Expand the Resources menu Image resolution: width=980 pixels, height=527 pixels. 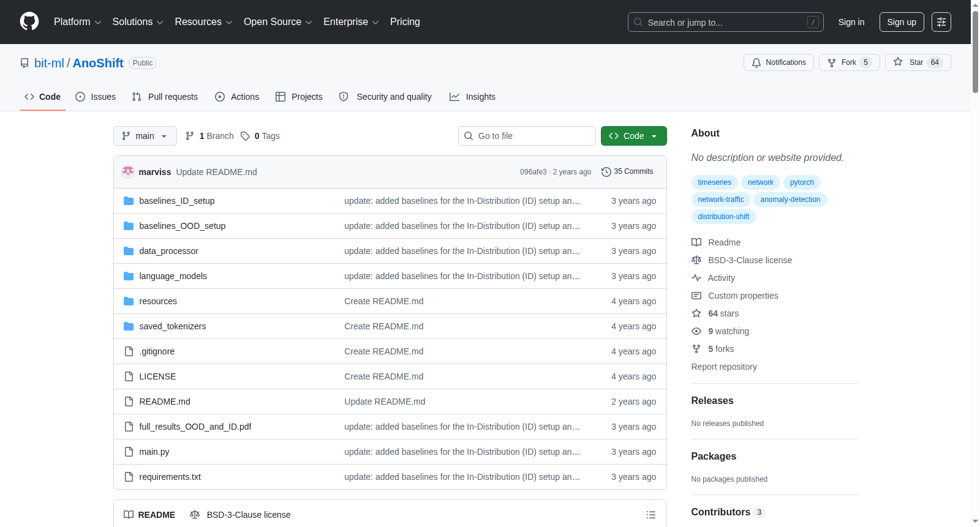point(203,22)
